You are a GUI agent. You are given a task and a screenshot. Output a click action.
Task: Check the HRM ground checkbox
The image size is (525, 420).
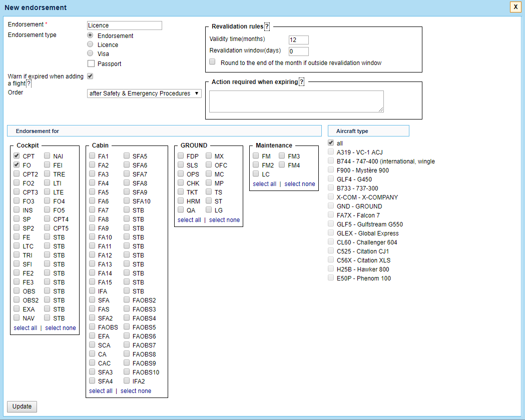[181, 201]
